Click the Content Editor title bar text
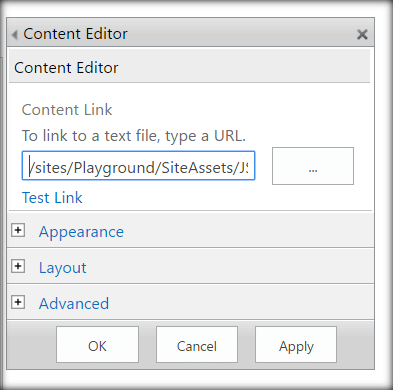393x390 pixels. click(75, 34)
